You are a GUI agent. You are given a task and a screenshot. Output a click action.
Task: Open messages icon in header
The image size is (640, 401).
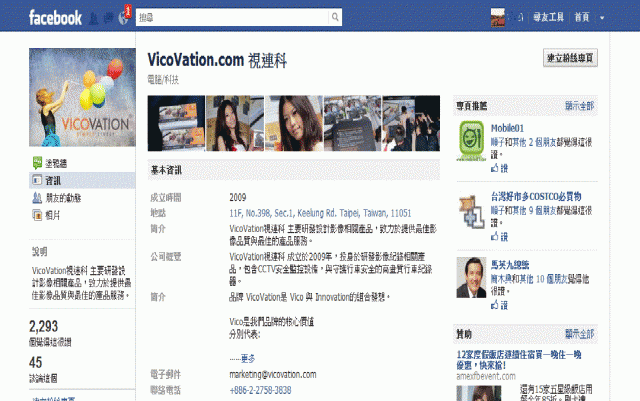pos(109,18)
